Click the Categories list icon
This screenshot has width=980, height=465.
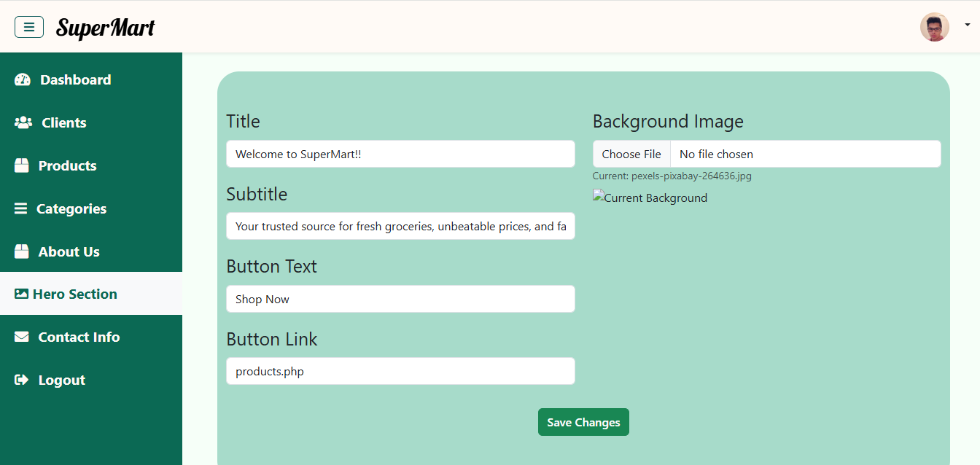tap(21, 209)
